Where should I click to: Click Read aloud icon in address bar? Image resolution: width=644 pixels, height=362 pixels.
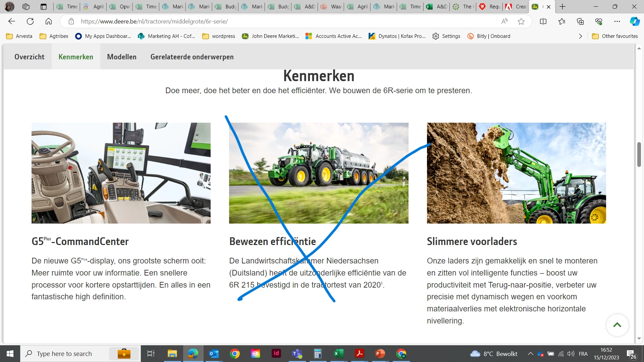[504, 21]
